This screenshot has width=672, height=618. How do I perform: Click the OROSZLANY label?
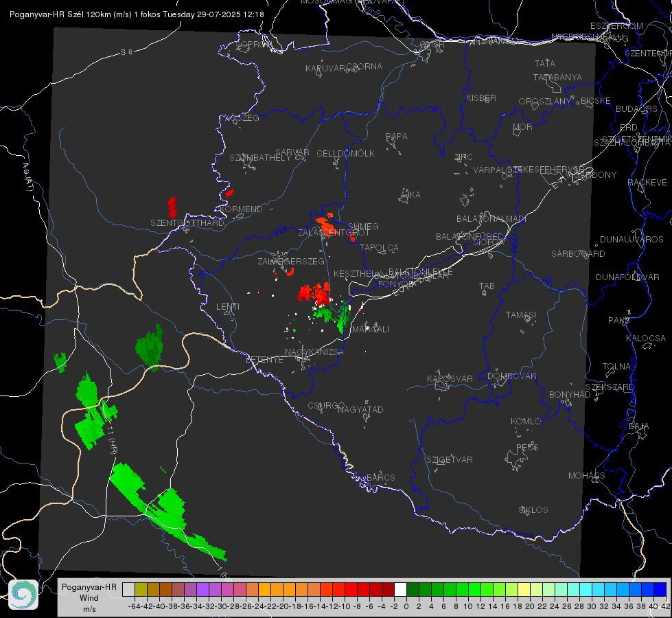pyautogui.click(x=545, y=102)
